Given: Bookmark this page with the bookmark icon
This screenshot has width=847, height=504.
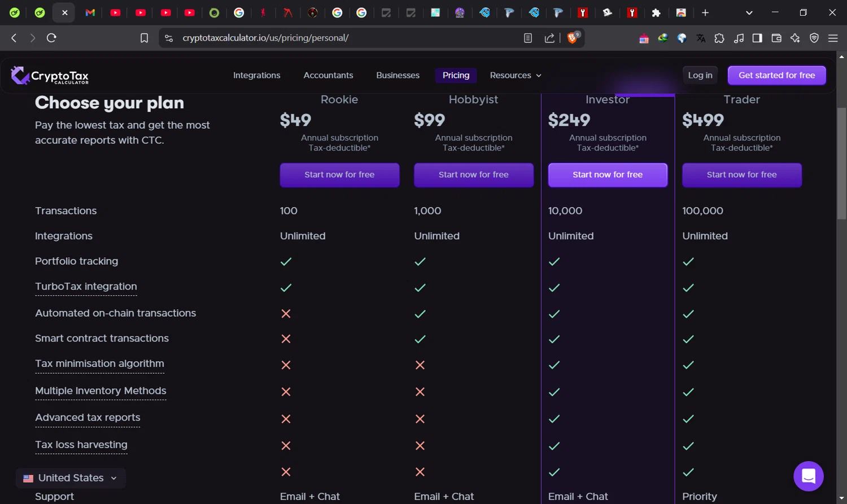Looking at the screenshot, I should (144, 38).
